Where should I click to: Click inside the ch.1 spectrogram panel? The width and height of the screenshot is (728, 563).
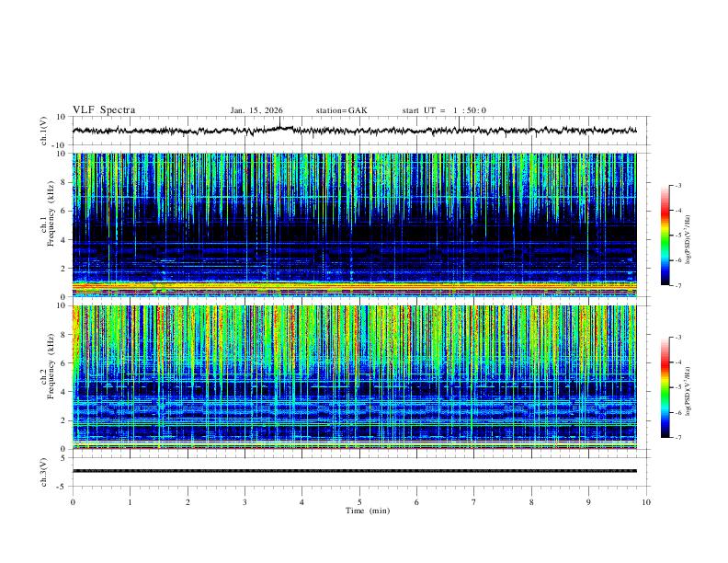(x=354, y=224)
